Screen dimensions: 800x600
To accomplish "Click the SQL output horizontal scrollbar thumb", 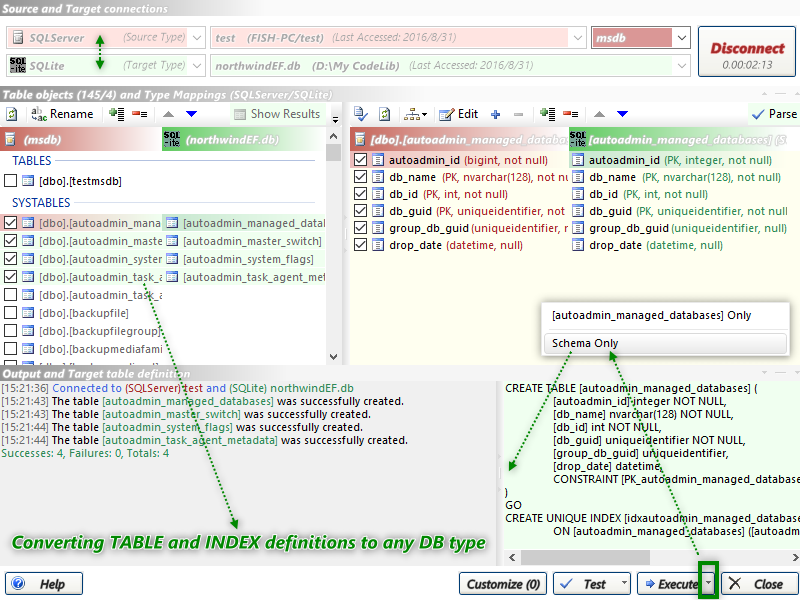I will (x=585, y=557).
